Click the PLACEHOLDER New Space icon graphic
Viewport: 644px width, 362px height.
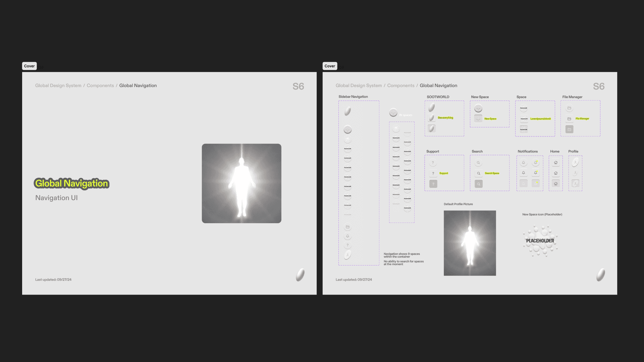(540, 241)
